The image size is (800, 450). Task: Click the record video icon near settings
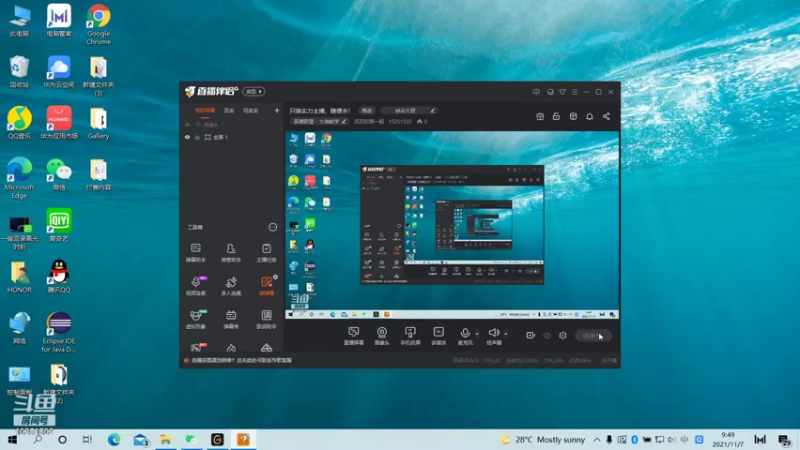[531, 335]
